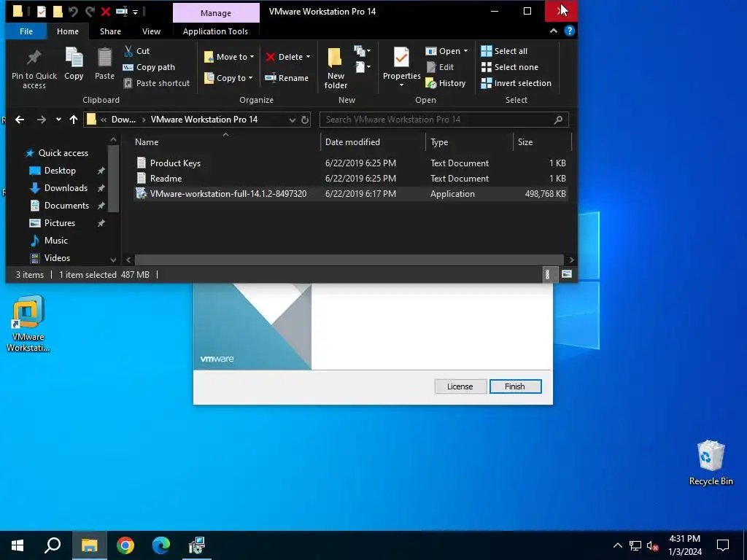The height and width of the screenshot is (560, 747).
Task: Click red Delete X in title toolbar
Action: pyautogui.click(x=106, y=11)
